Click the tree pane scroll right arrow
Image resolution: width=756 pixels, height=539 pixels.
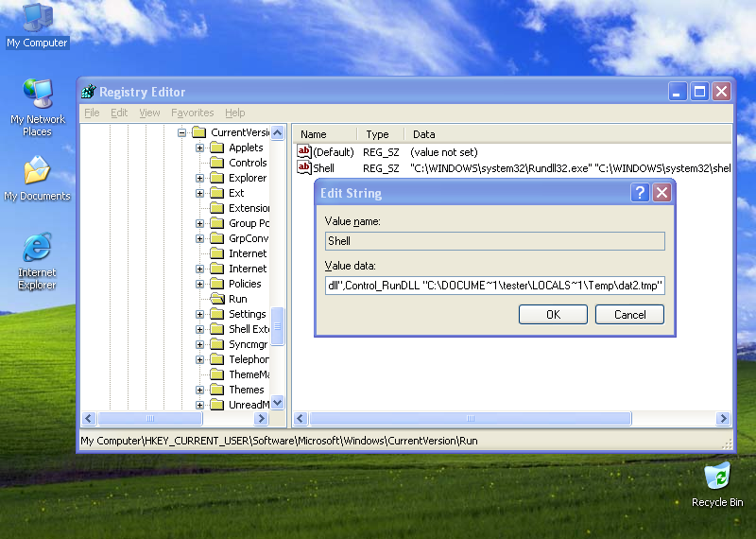click(x=261, y=418)
